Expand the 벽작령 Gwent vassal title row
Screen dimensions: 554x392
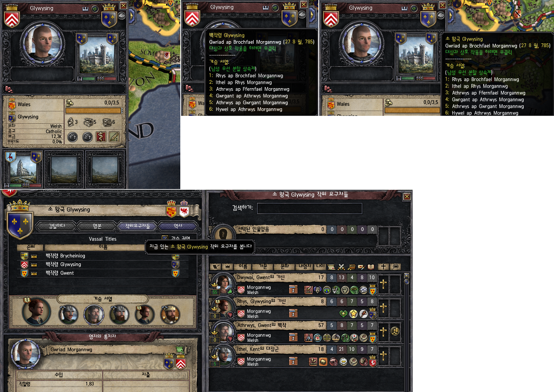tap(102, 273)
